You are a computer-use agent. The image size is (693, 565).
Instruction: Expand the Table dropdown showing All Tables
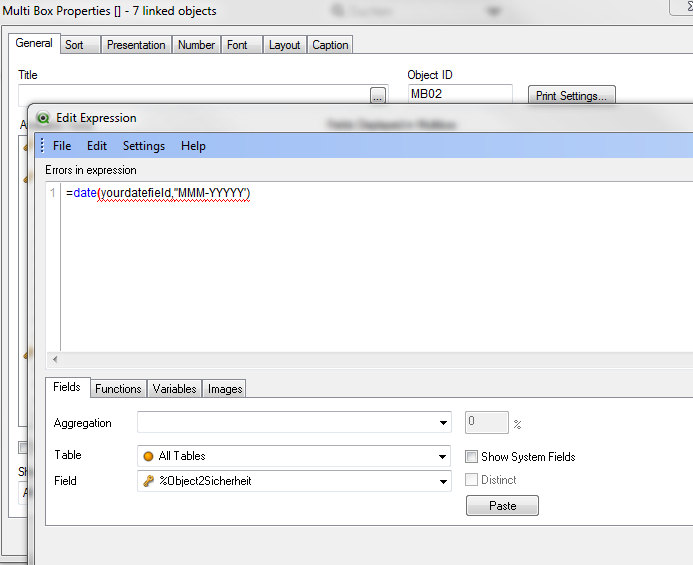click(x=442, y=457)
